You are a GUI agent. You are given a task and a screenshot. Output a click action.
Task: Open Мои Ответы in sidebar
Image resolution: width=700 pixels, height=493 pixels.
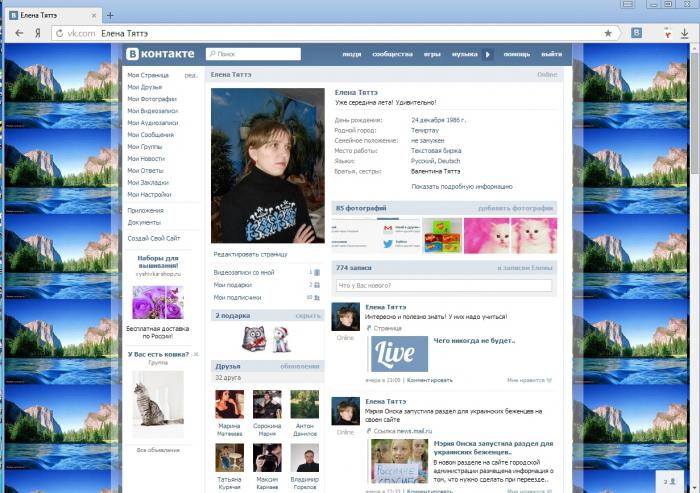tap(146, 171)
